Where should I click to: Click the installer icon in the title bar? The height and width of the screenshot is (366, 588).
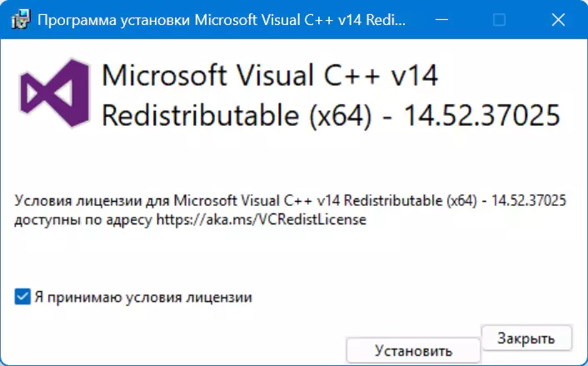(x=21, y=19)
